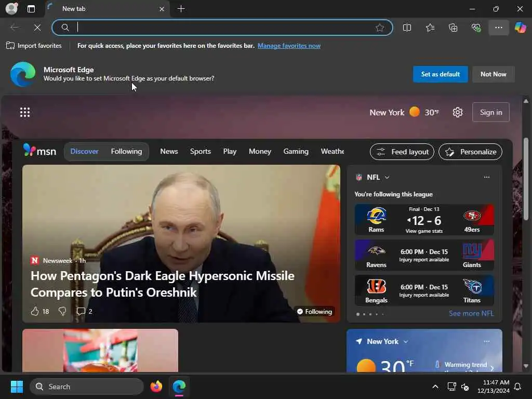Click the address bar field

[x=222, y=28]
